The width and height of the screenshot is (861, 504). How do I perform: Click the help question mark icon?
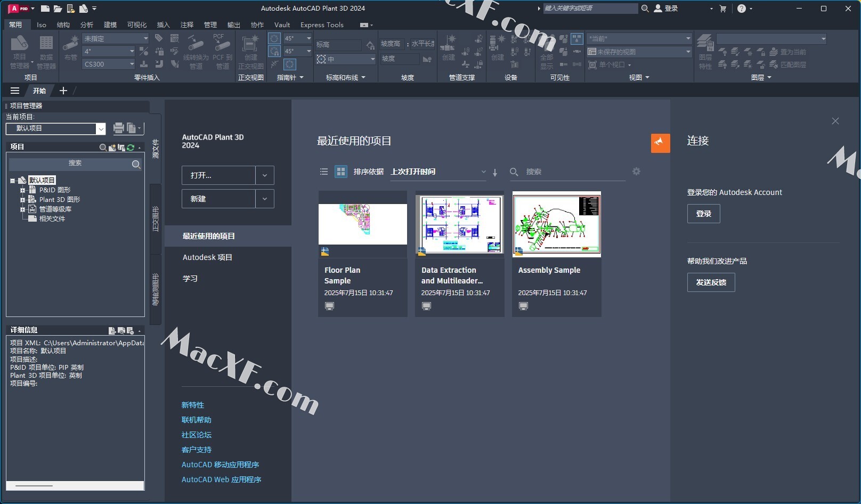tap(742, 9)
